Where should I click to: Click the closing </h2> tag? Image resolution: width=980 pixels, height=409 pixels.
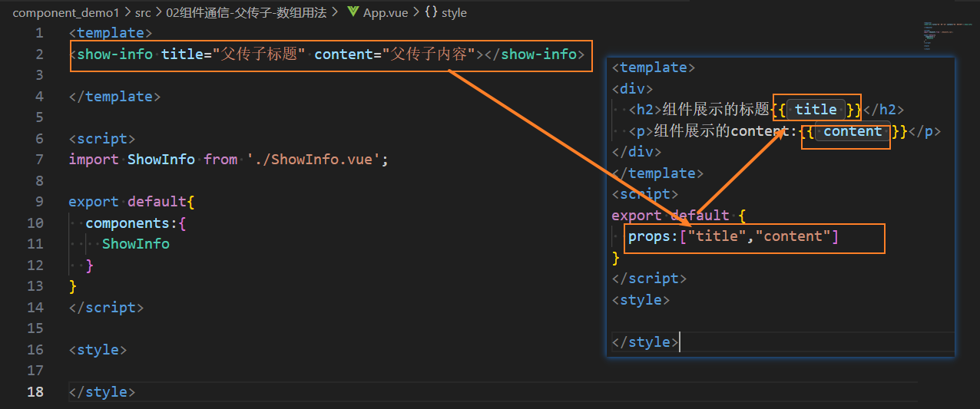click(x=884, y=110)
